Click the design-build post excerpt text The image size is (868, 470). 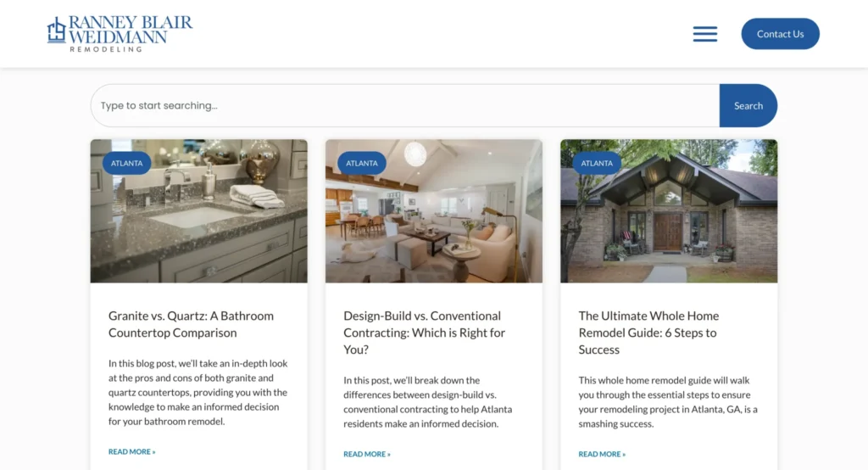tap(428, 402)
